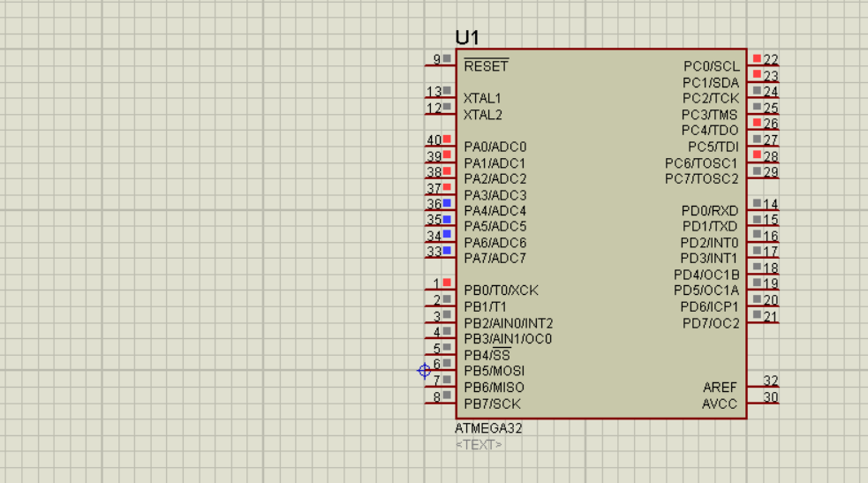
Task: Click the PD6/ICP1 pin label
Action: (709, 307)
